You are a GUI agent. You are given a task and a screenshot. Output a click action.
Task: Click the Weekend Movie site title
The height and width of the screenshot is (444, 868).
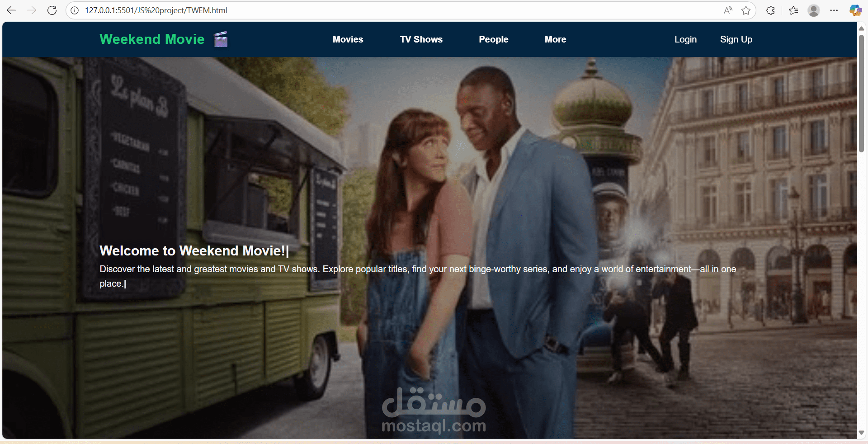point(152,39)
